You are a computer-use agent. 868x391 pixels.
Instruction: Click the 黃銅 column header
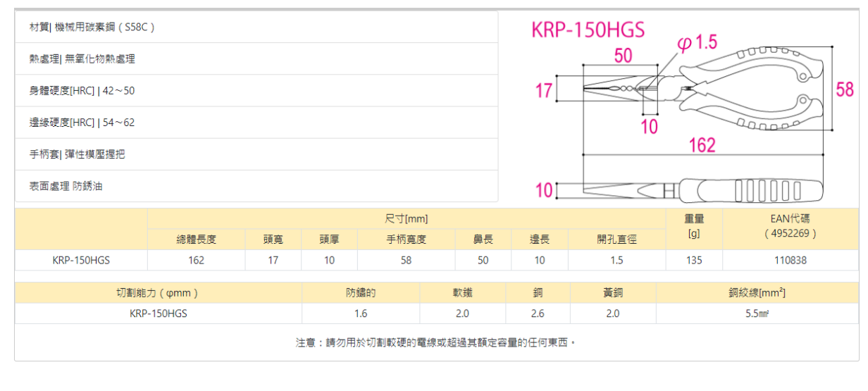coord(613,293)
